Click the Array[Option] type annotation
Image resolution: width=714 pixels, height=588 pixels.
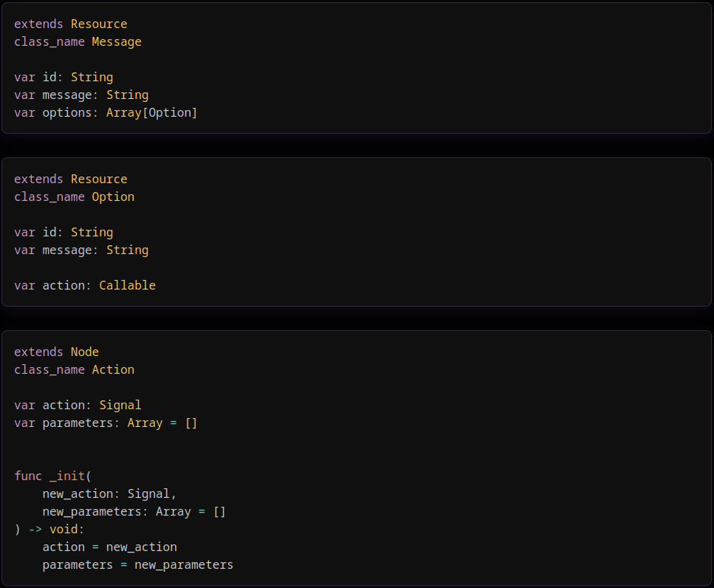click(x=151, y=113)
